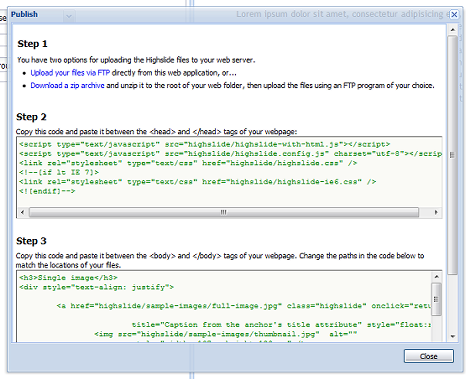This screenshot has width=470, height=379.
Task: Click Step 2 code box right scroll arrow
Action: pyautogui.click(x=436, y=212)
